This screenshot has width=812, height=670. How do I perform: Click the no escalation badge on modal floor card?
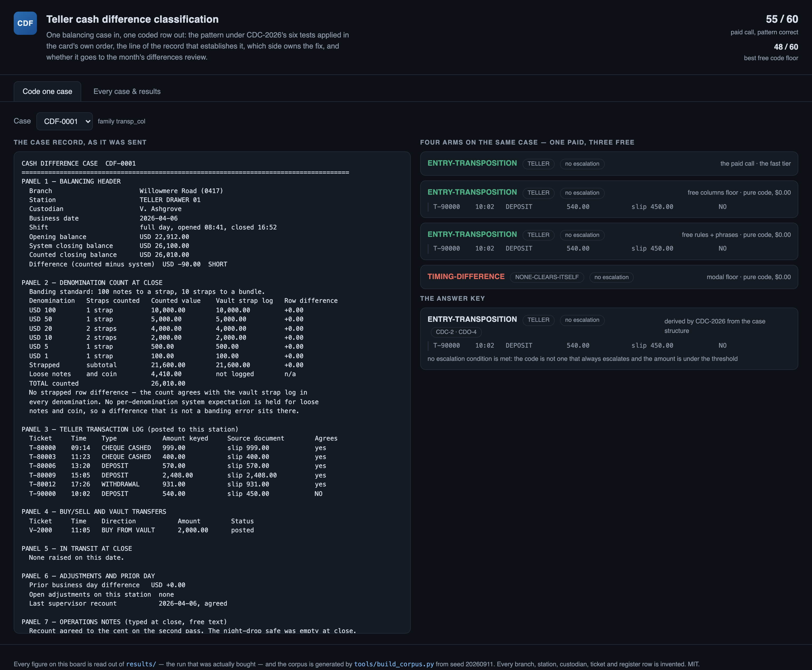pos(611,277)
